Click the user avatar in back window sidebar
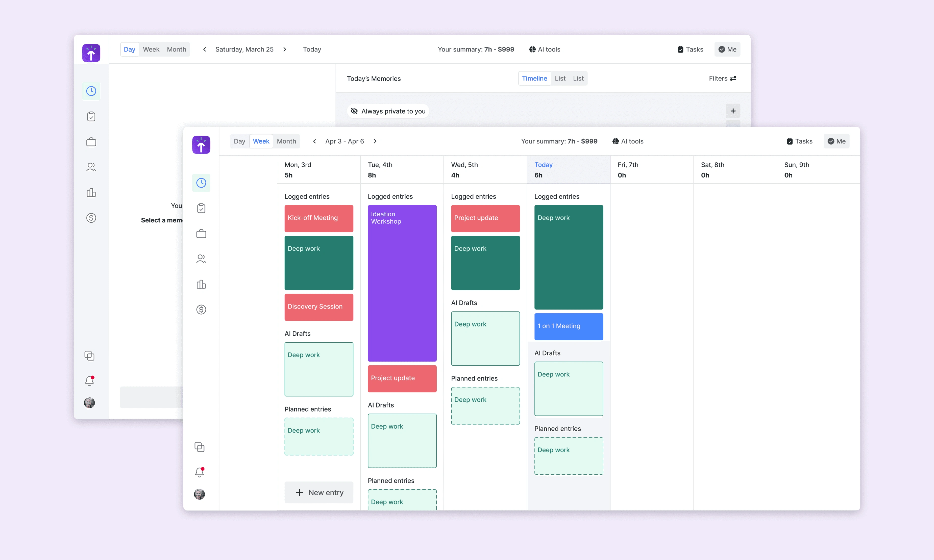934x560 pixels. [x=89, y=403]
